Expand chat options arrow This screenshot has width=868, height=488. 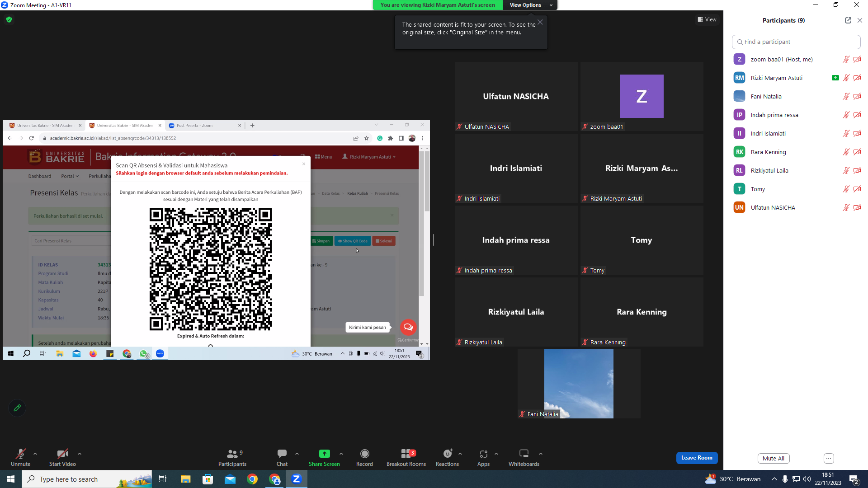tap(297, 454)
